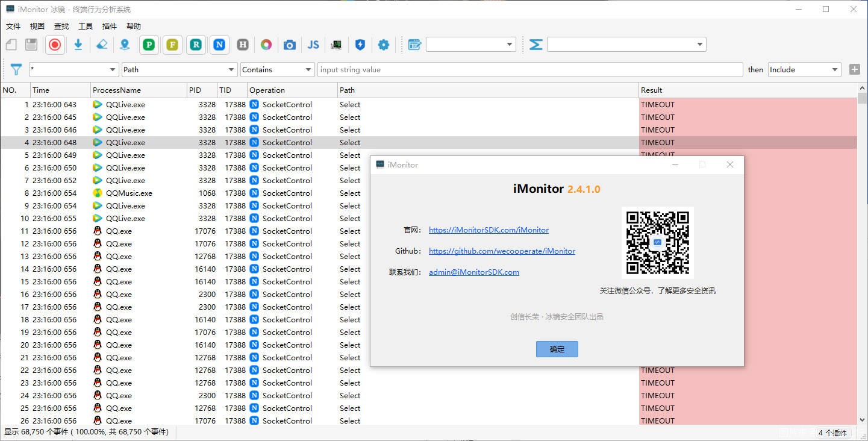Click the blue download arrow icon
Screen dimensions: 868x441
tap(78, 45)
